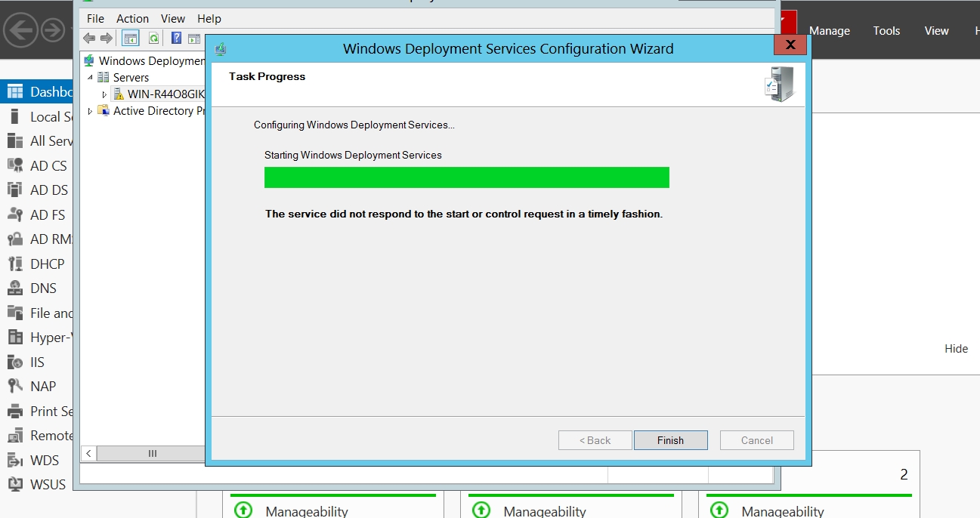Open WSUS role in sidebar
The width and height of the screenshot is (980, 518).
click(x=36, y=484)
